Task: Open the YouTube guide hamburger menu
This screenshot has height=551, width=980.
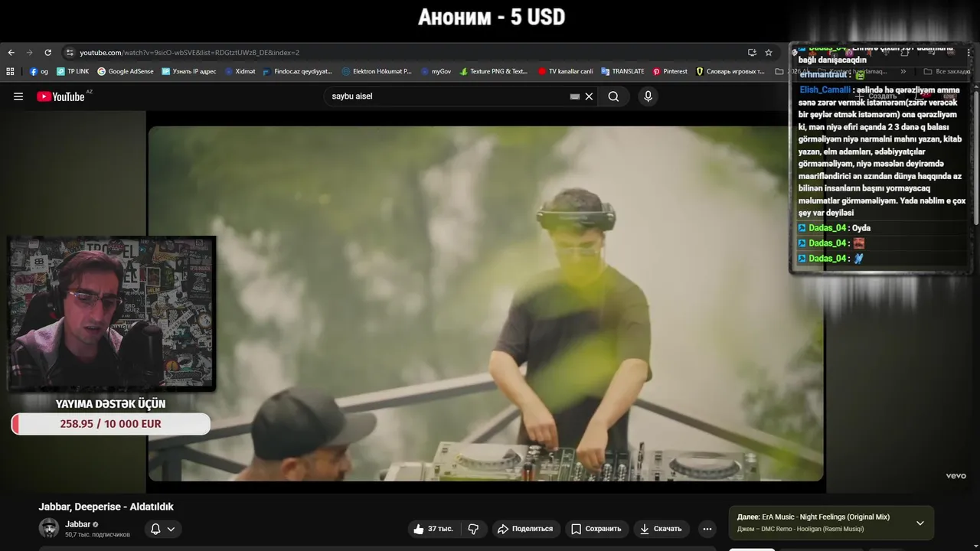Action: click(18, 96)
